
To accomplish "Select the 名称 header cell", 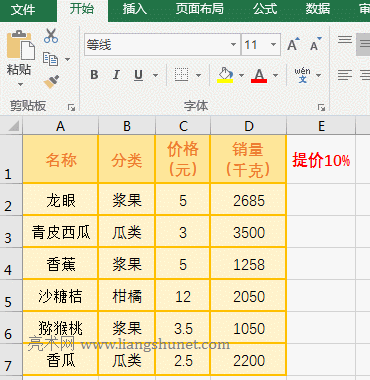I will [x=60, y=159].
